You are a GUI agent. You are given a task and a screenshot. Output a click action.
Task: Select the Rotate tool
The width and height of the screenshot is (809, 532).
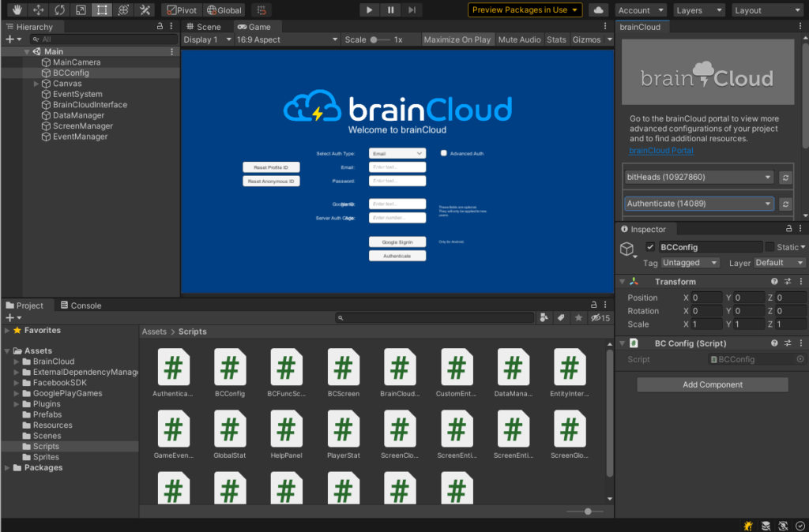coord(59,9)
